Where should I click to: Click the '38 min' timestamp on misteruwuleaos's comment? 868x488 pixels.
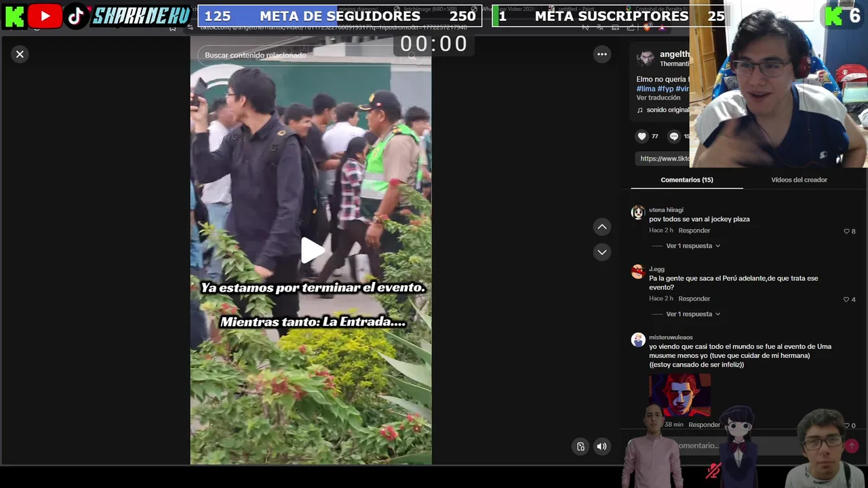pos(674,425)
